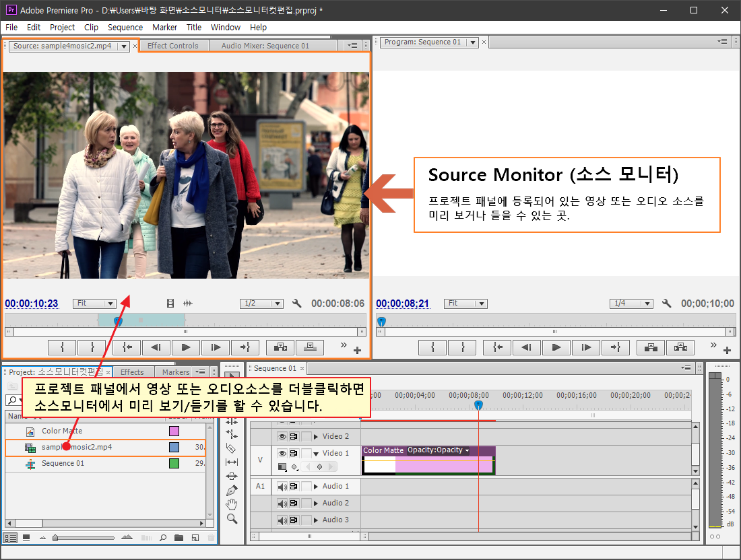The image size is (741, 560).
Task: Open the File menu
Action: (x=11, y=28)
